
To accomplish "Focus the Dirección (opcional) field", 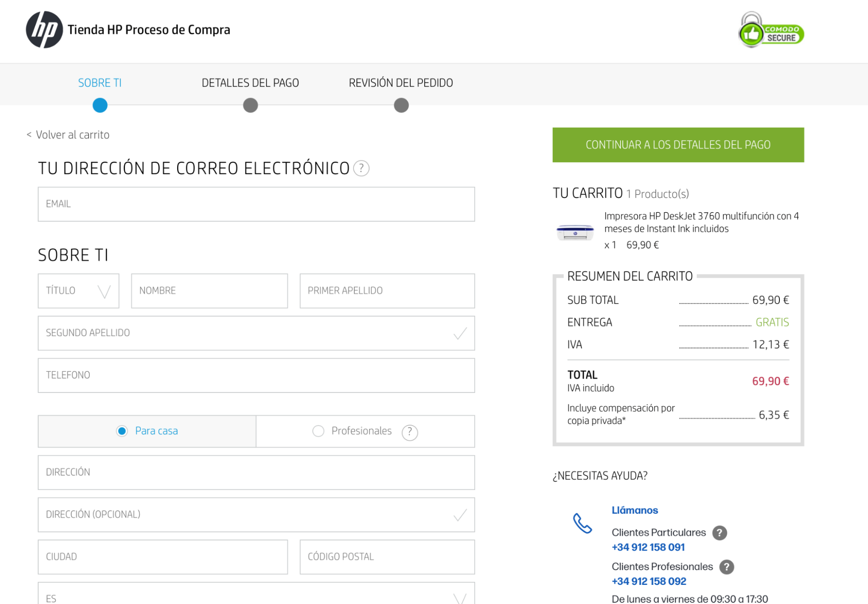I will (256, 515).
